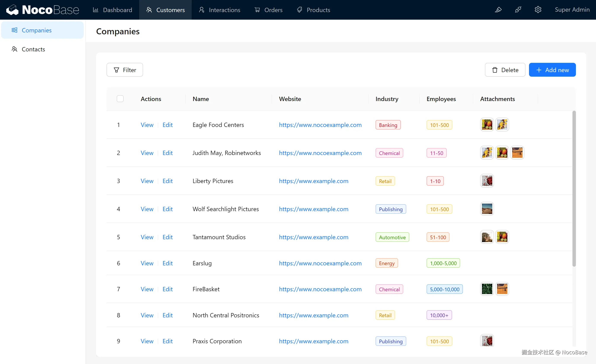Switch to the Dashboard tab
The image size is (596, 364).
click(112, 10)
